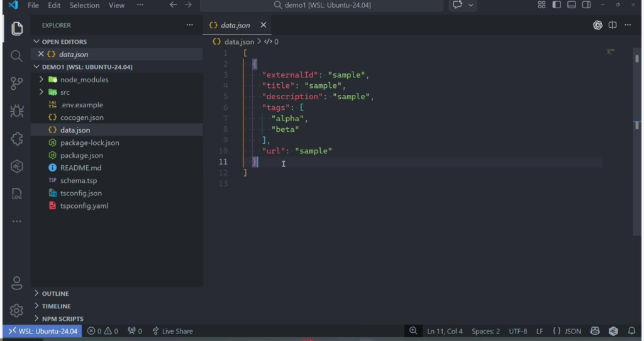Screen dimensions: 644x341
Task: Open the Search view in activity bar
Action: pos(17,56)
